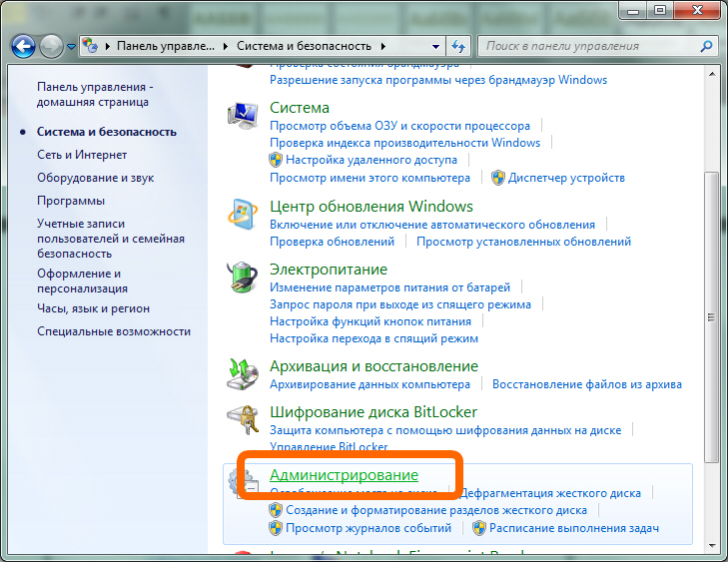Click Разрешение запуска программы через брандмауэр Windows

click(x=438, y=80)
